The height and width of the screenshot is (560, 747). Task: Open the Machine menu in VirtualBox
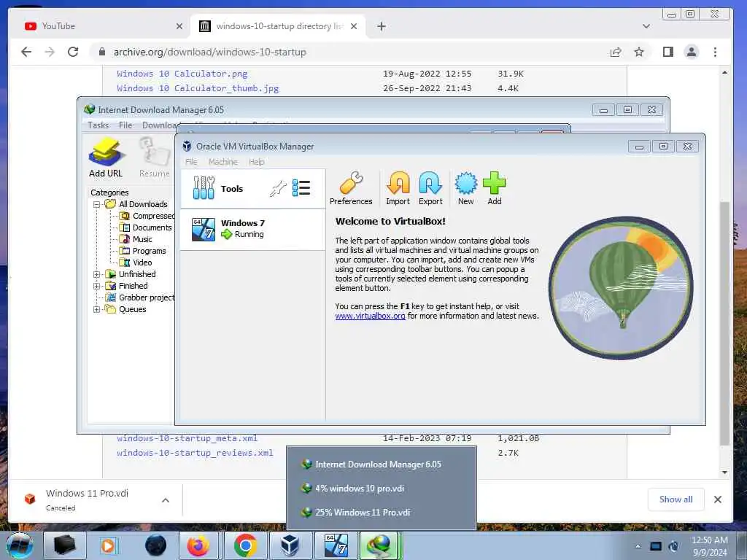[222, 162]
